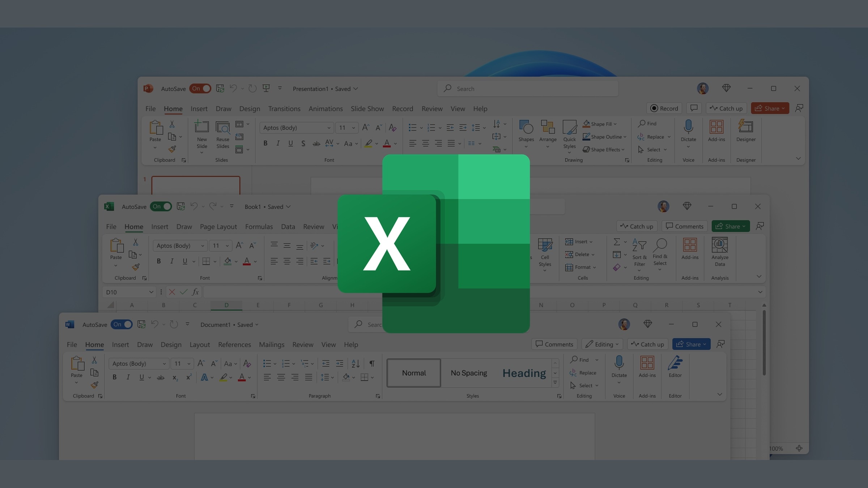Click Comments button in Excel
868x488 pixels.
(x=684, y=226)
